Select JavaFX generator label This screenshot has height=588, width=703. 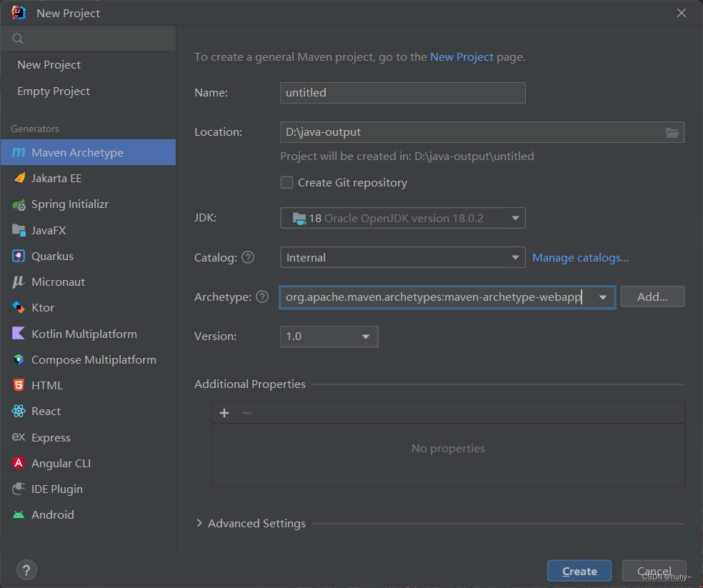click(x=49, y=231)
